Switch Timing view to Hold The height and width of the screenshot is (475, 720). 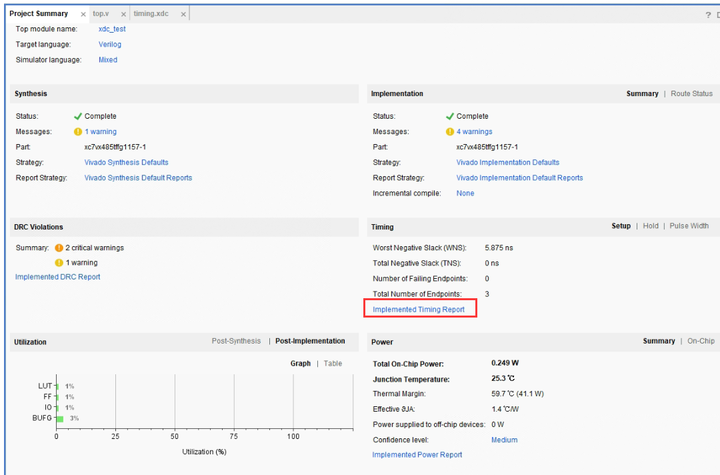[x=650, y=226]
